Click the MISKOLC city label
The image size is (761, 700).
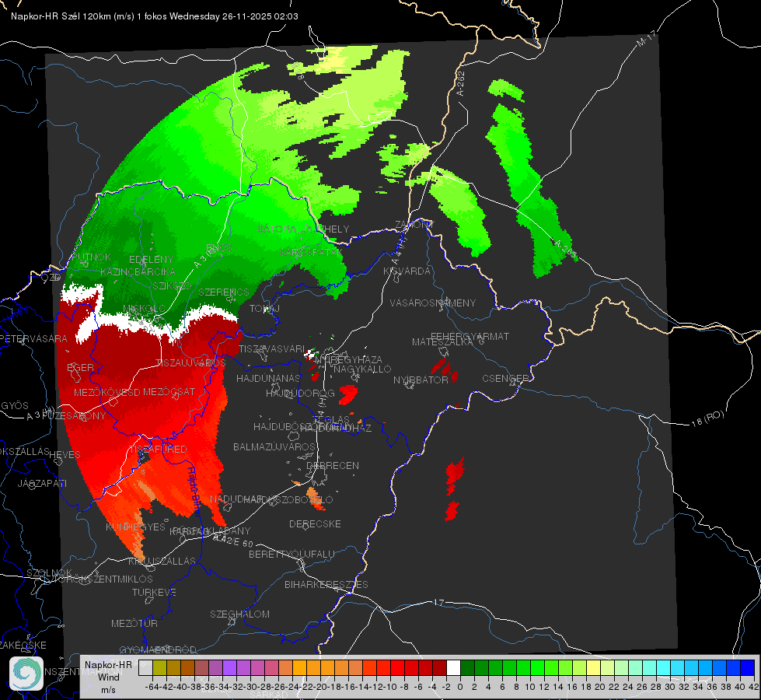[144, 309]
